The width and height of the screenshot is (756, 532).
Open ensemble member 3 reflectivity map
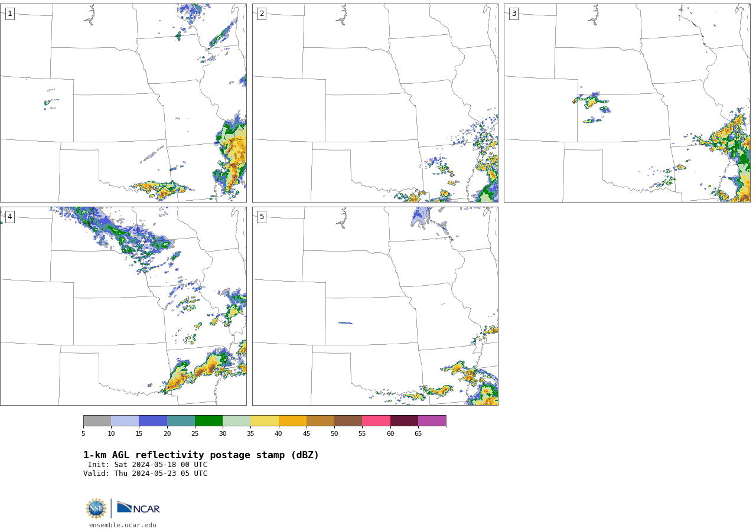tap(627, 103)
